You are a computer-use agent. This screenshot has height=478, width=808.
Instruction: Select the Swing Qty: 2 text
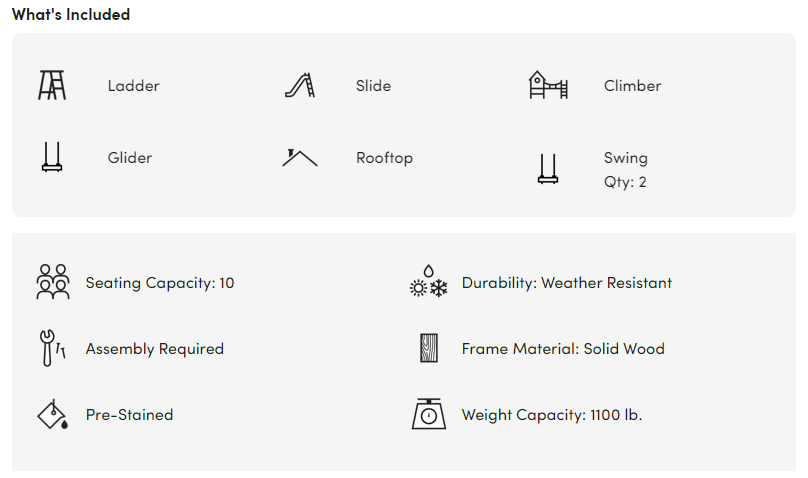[625, 170]
